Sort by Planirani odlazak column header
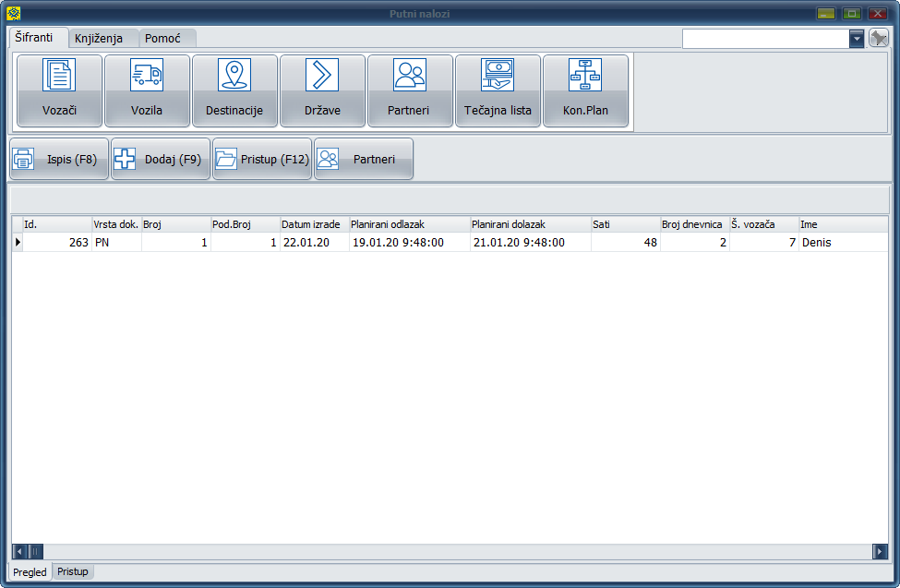 [408, 224]
